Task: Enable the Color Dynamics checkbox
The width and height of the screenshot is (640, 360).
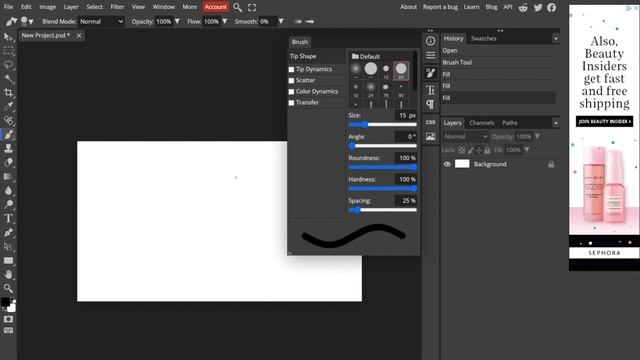Action: [x=291, y=91]
